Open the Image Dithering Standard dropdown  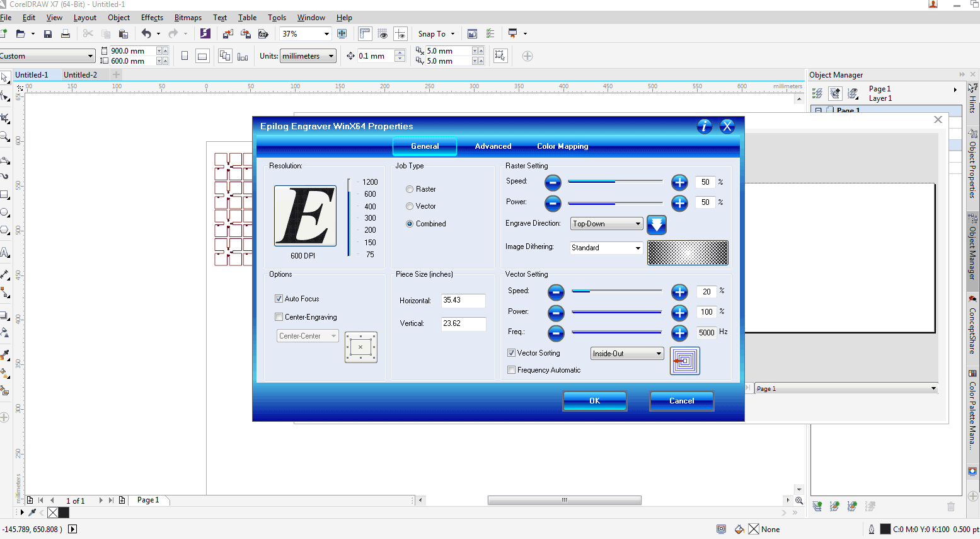606,248
